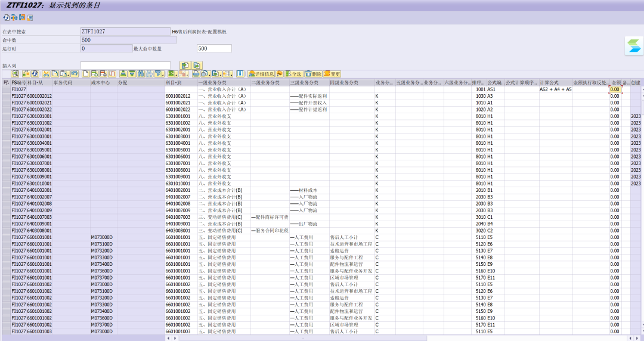
Task: Select column header 计算公式
Action: coord(556,83)
